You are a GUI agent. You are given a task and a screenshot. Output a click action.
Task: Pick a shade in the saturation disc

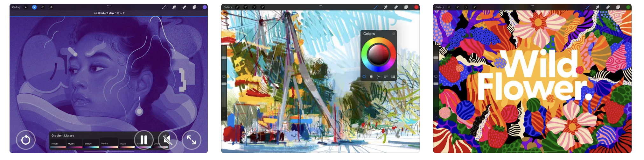point(378,55)
